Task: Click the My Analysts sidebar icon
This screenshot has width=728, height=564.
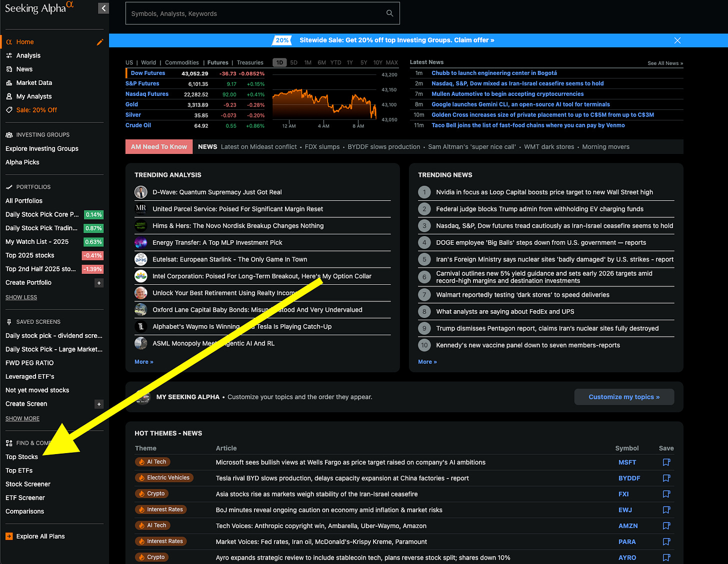Action: coord(9,96)
